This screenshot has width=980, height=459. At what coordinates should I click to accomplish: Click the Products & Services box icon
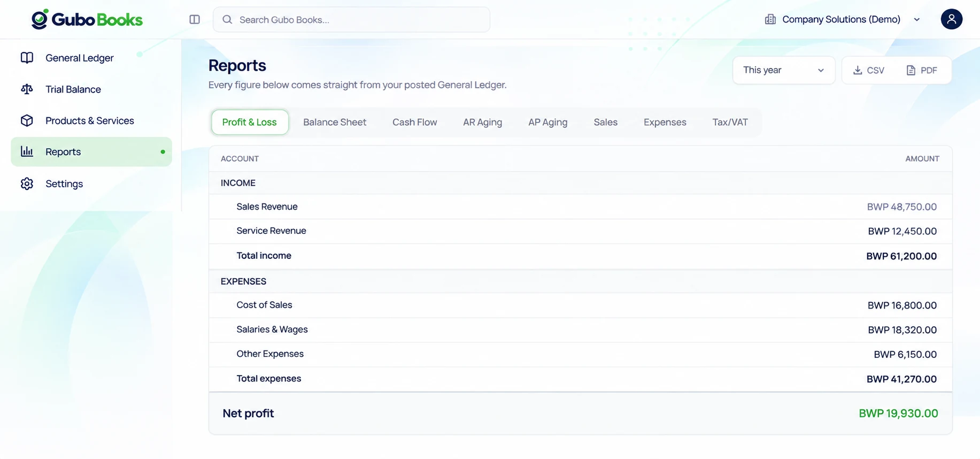tap(27, 121)
